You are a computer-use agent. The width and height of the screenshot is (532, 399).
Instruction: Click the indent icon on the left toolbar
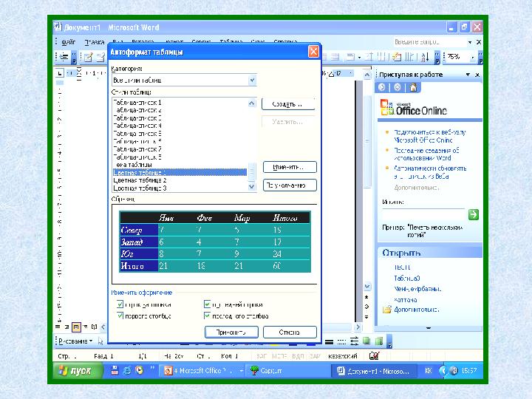[64, 57]
